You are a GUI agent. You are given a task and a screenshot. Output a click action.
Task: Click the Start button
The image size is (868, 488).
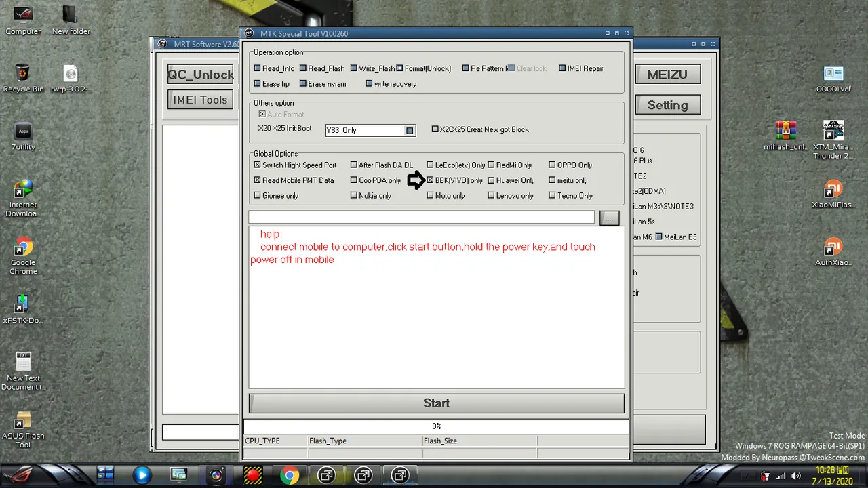pyautogui.click(x=436, y=403)
